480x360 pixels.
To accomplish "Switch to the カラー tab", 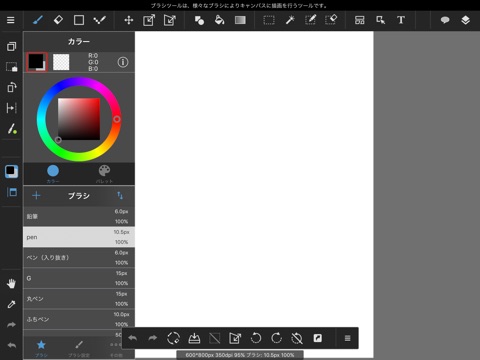I will [x=53, y=174].
